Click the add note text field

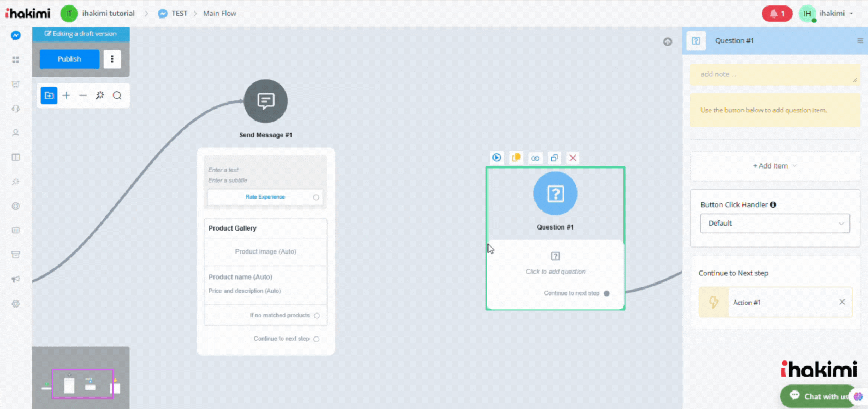(774, 75)
